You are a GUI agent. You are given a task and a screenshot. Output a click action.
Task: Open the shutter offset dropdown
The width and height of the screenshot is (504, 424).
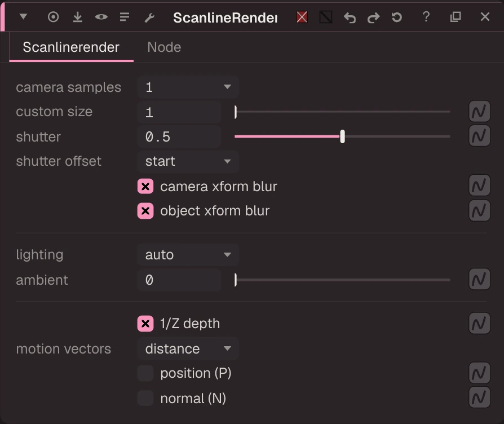pos(188,161)
